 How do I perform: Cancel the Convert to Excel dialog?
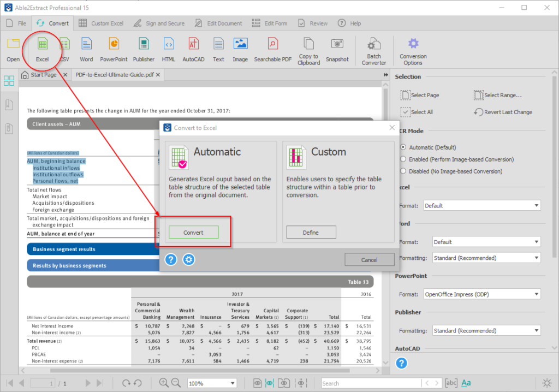369,259
